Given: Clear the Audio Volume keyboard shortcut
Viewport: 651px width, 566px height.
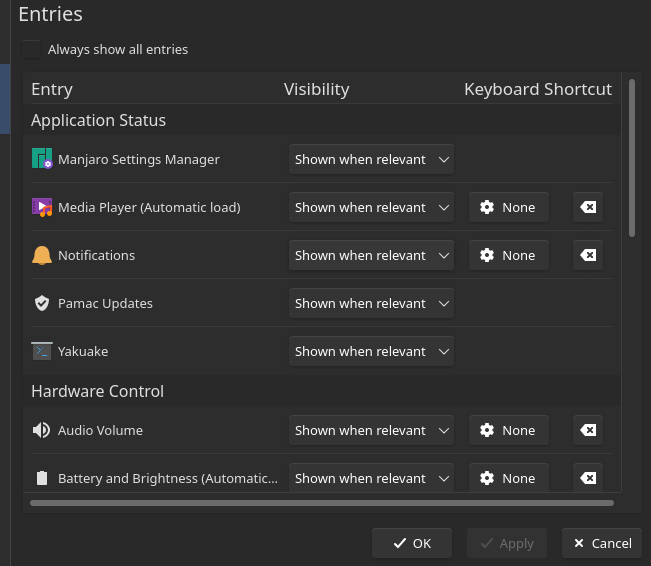Looking at the screenshot, I should 588,430.
